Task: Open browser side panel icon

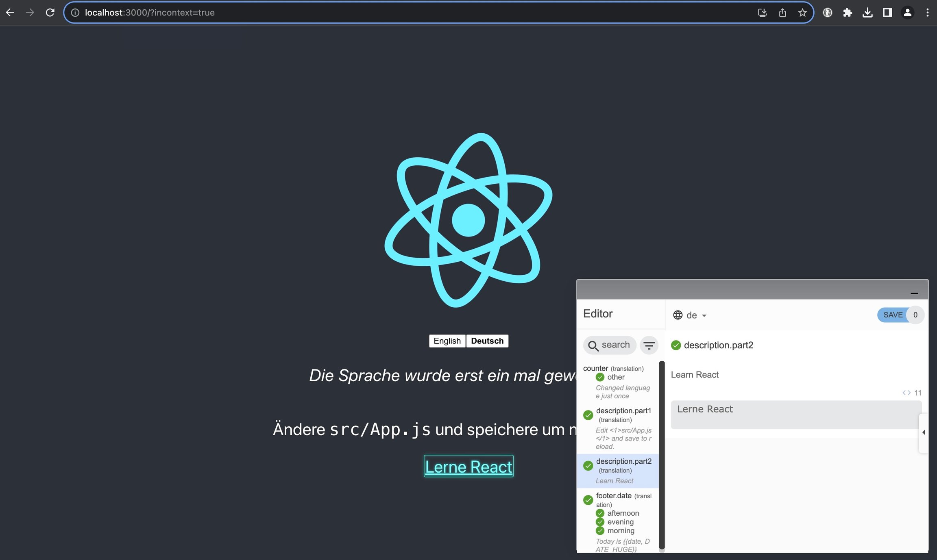Action: 887,13
